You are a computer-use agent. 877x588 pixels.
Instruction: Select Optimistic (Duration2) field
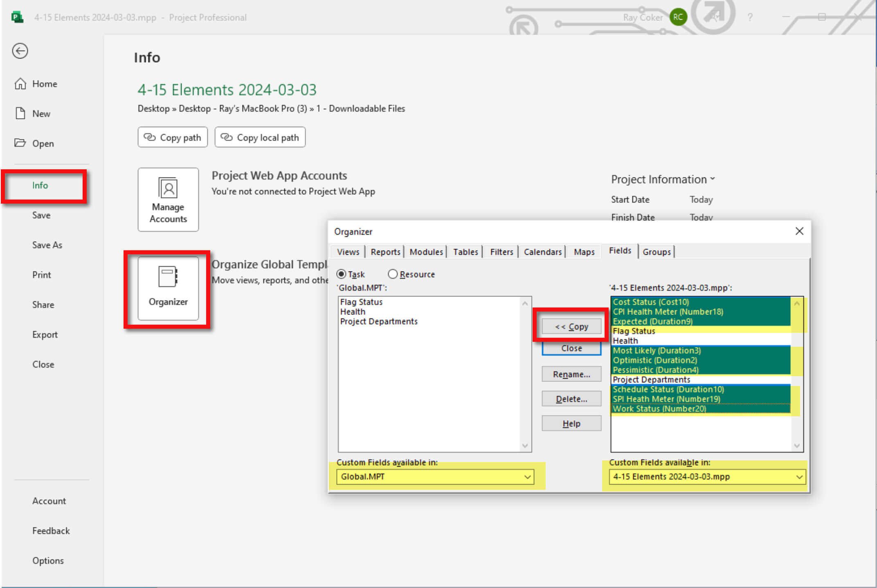point(701,360)
